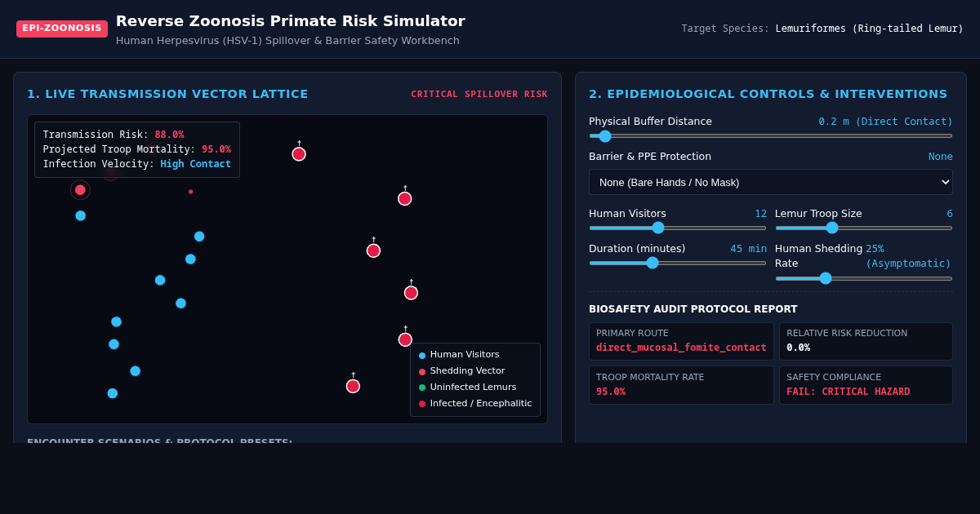Image resolution: width=980 pixels, height=514 pixels.
Task: Click the pulsing red shedding vector dot on lattice
Action: 80,190
